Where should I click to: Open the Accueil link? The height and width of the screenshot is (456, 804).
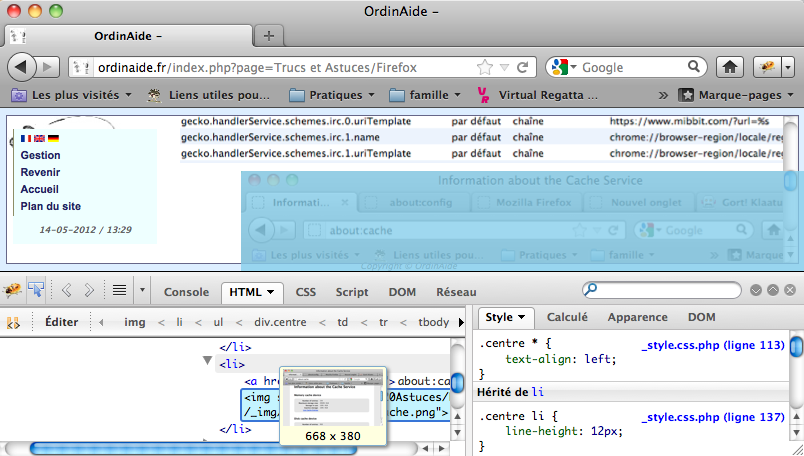(x=39, y=189)
